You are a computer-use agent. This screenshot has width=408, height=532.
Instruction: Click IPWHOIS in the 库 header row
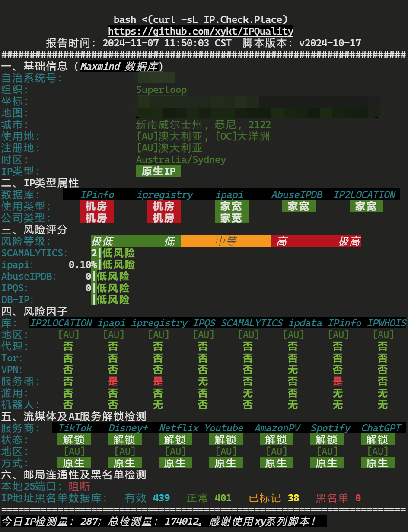(x=387, y=323)
